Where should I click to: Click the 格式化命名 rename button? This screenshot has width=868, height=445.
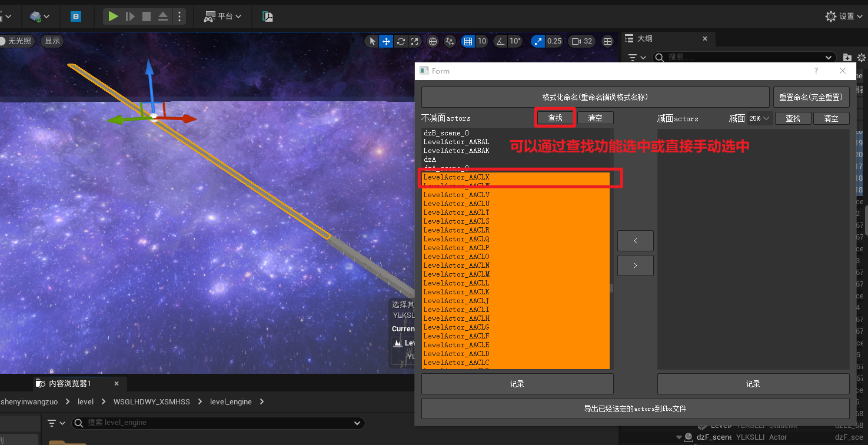point(595,97)
